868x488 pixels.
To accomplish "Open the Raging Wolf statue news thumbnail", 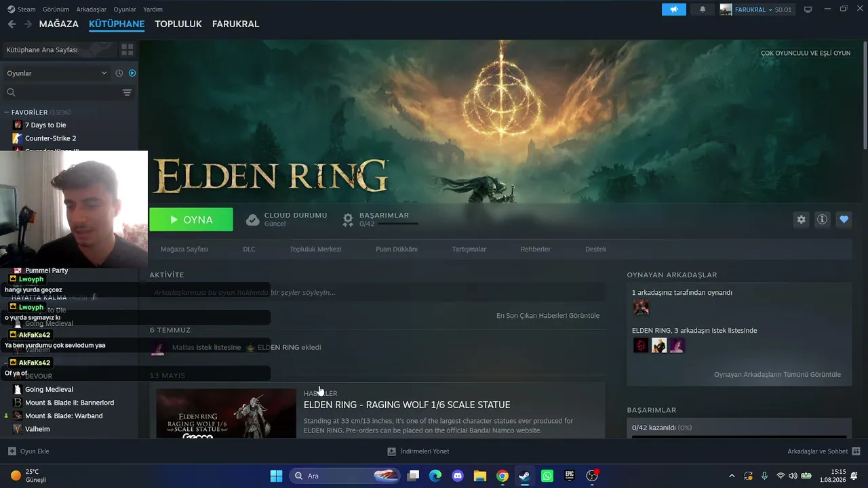I will (226, 413).
